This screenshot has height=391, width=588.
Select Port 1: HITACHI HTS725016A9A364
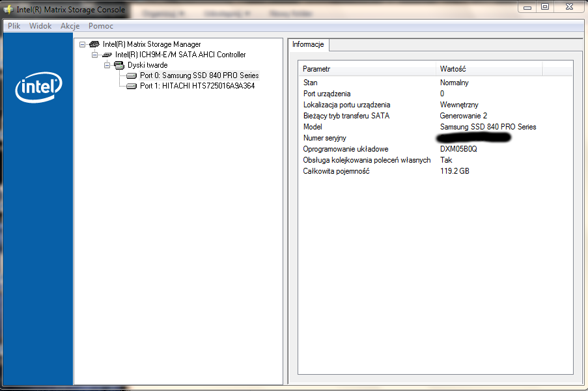[197, 86]
